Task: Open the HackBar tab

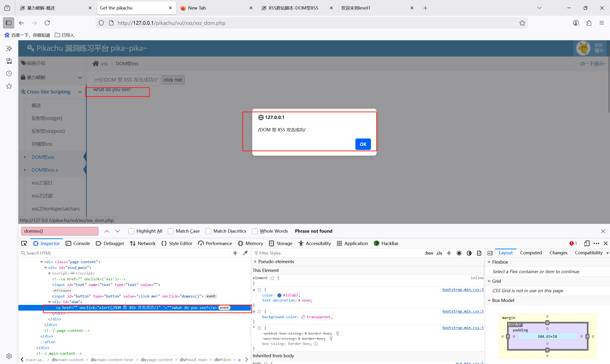Action: 386,243
